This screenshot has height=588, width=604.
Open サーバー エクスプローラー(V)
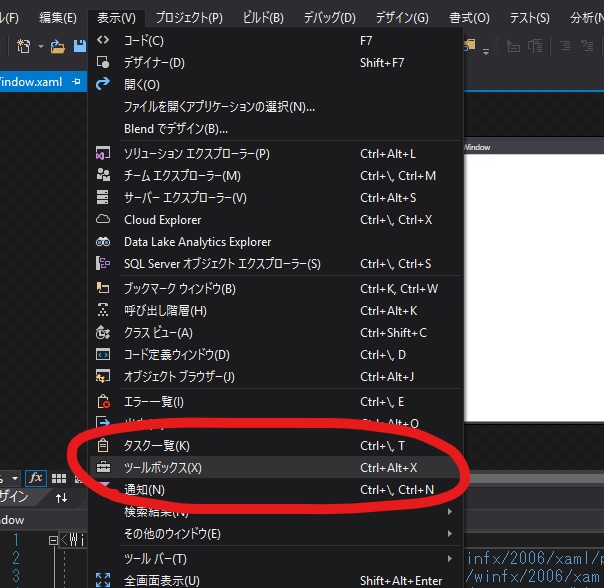275,198
